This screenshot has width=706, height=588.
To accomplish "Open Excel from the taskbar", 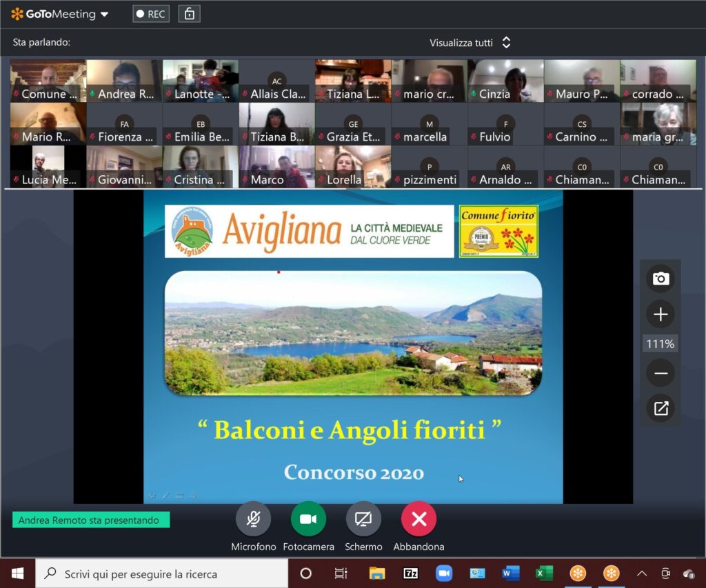I will point(545,574).
